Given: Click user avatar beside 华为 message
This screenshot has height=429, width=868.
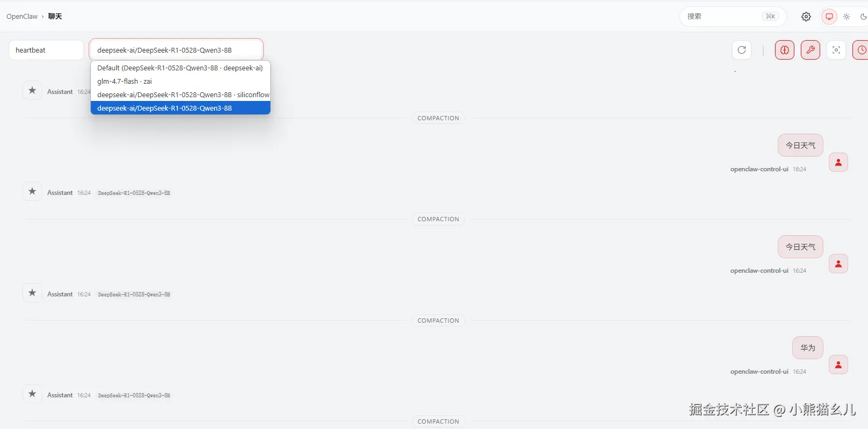Looking at the screenshot, I should point(838,365).
